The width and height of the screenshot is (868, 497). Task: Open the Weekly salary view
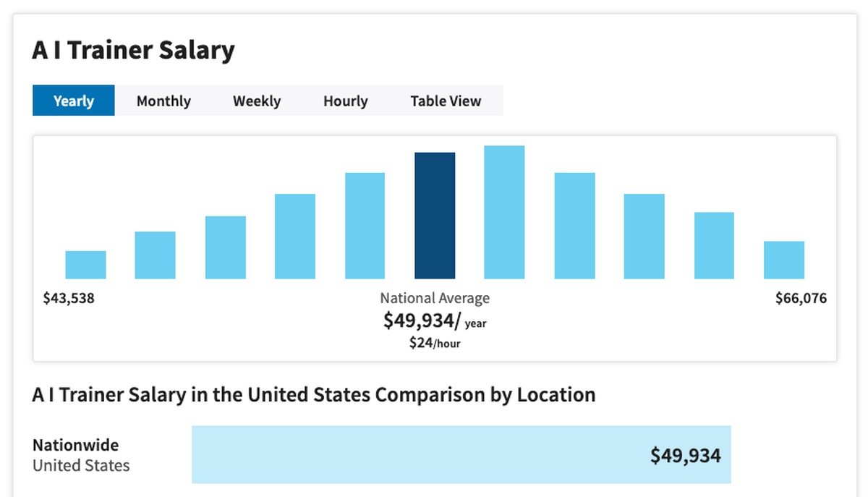click(257, 101)
